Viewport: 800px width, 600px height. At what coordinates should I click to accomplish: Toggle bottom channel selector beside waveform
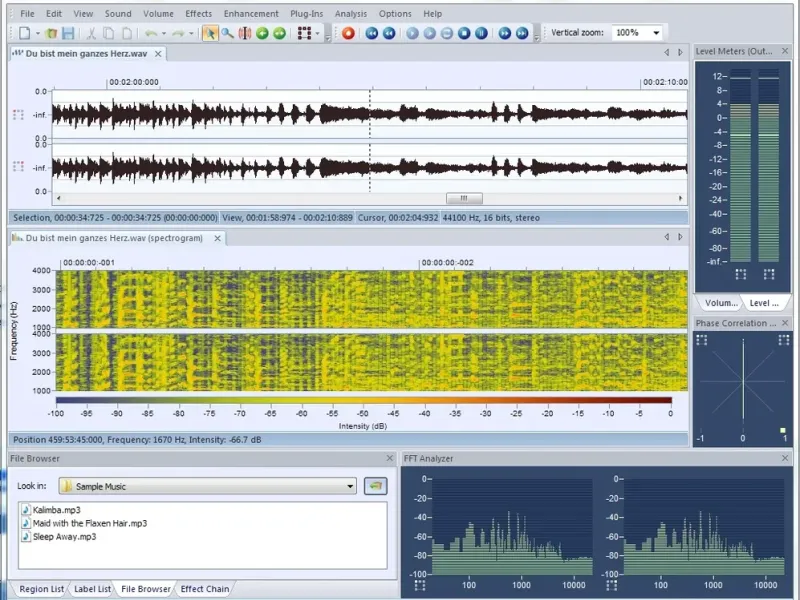18,167
